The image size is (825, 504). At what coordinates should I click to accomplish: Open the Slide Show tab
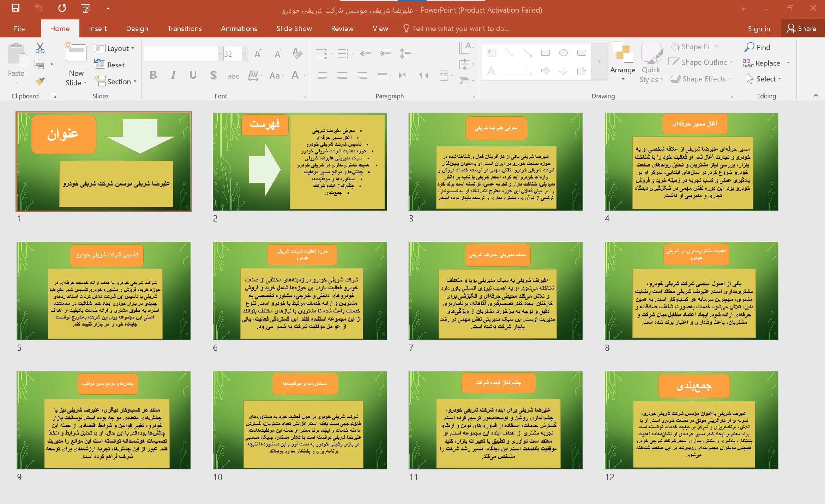[294, 29]
